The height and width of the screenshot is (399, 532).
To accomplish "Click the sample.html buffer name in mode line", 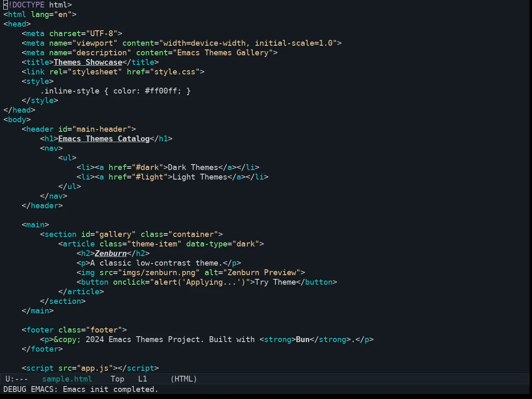I will point(67,379).
